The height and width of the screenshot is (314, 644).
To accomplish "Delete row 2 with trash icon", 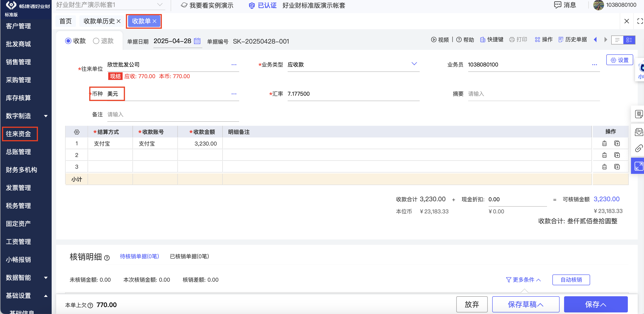I will 604,155.
